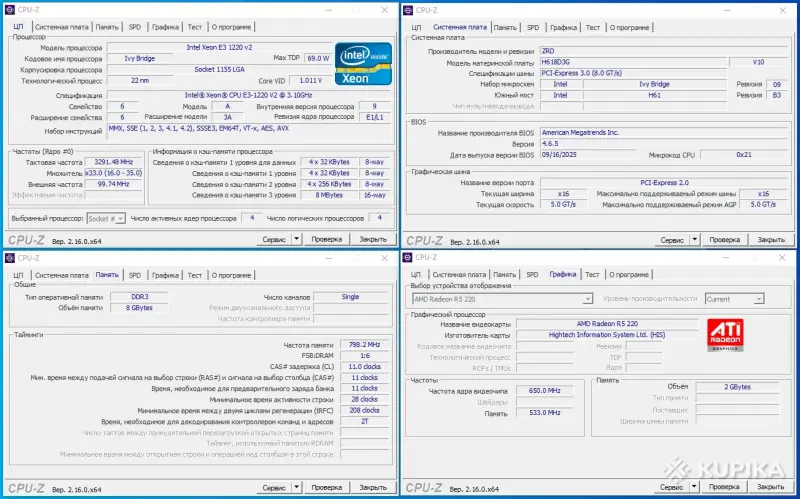800x499 pixels.
Task: Click Проверка button in the processor window
Action: click(x=327, y=239)
